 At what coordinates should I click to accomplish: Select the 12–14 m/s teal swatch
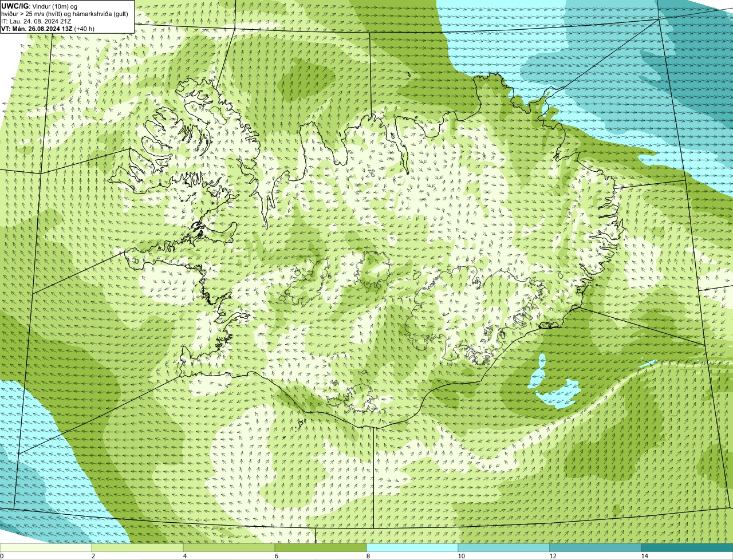click(596, 547)
